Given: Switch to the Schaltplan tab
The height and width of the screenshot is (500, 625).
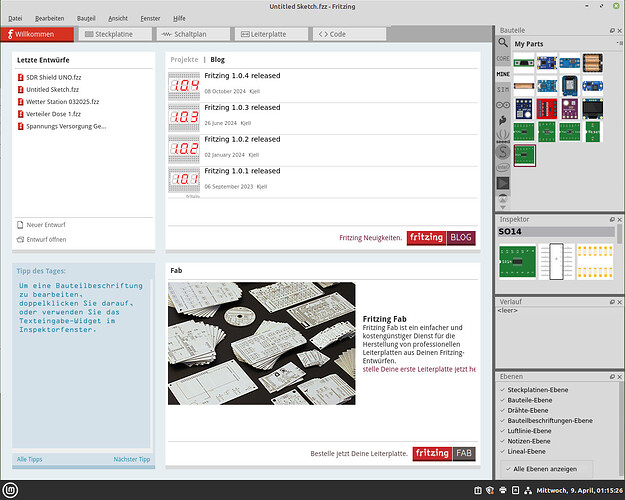Looking at the screenshot, I should point(193,34).
